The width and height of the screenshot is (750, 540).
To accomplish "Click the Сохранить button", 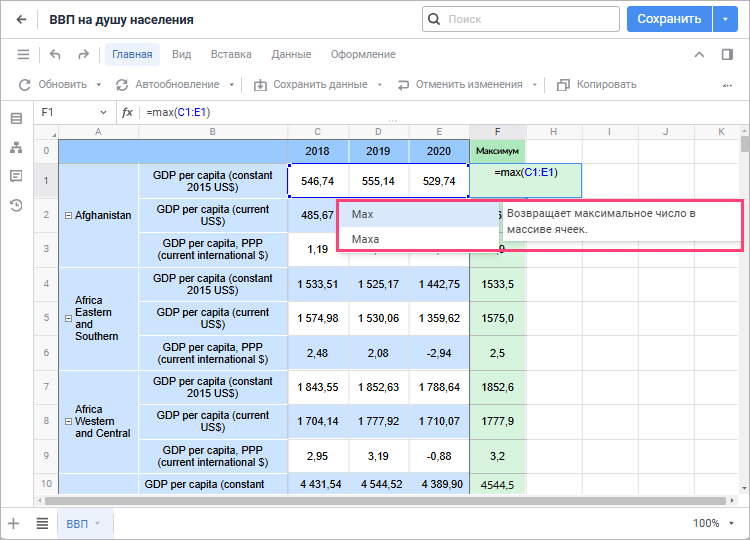I will pyautogui.click(x=669, y=19).
